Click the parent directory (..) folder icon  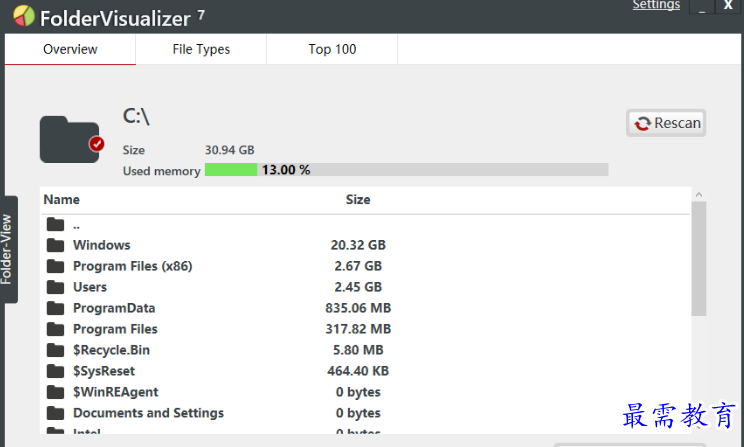tap(56, 224)
